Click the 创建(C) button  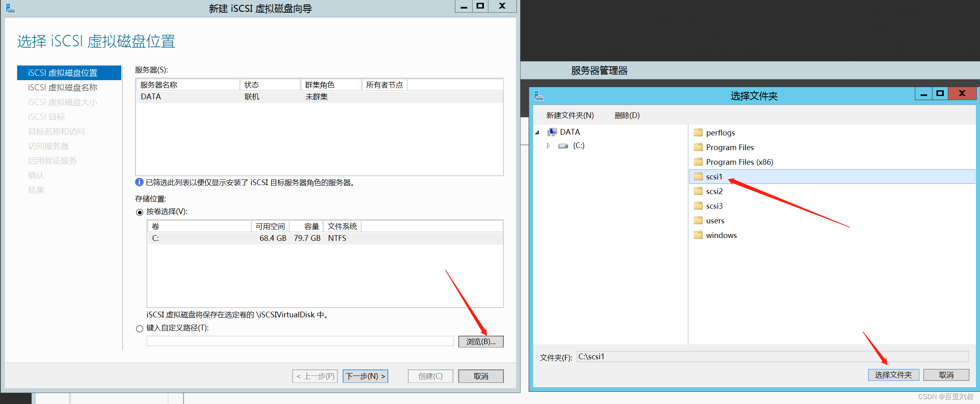(x=431, y=376)
